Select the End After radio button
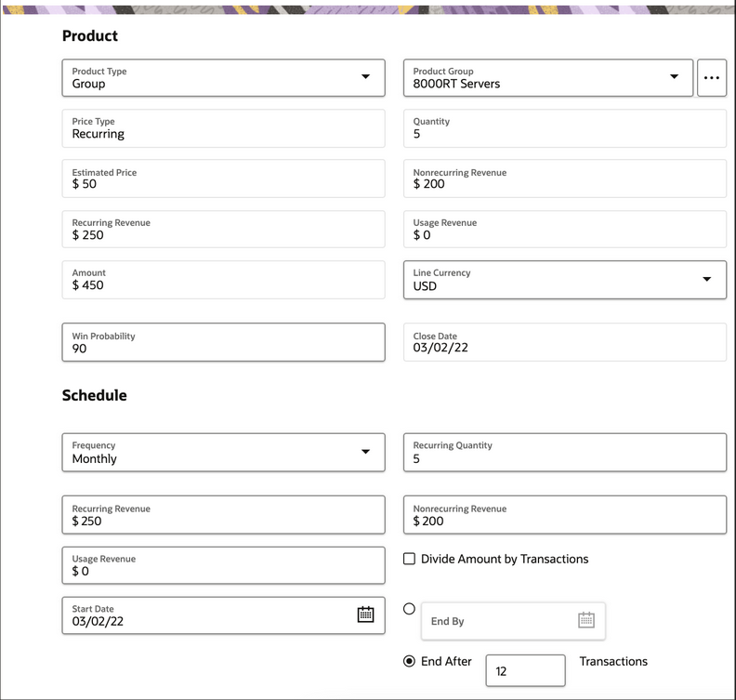The height and width of the screenshot is (700, 736). click(409, 662)
